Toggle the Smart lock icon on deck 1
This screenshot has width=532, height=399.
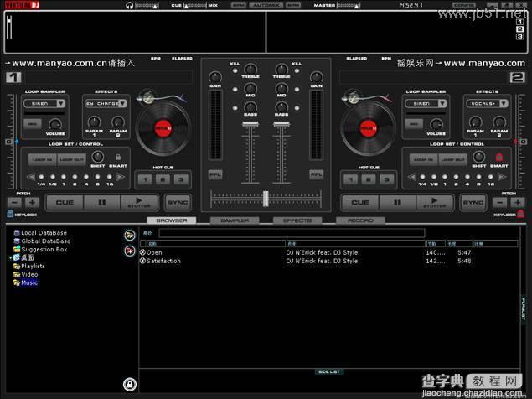(x=118, y=158)
